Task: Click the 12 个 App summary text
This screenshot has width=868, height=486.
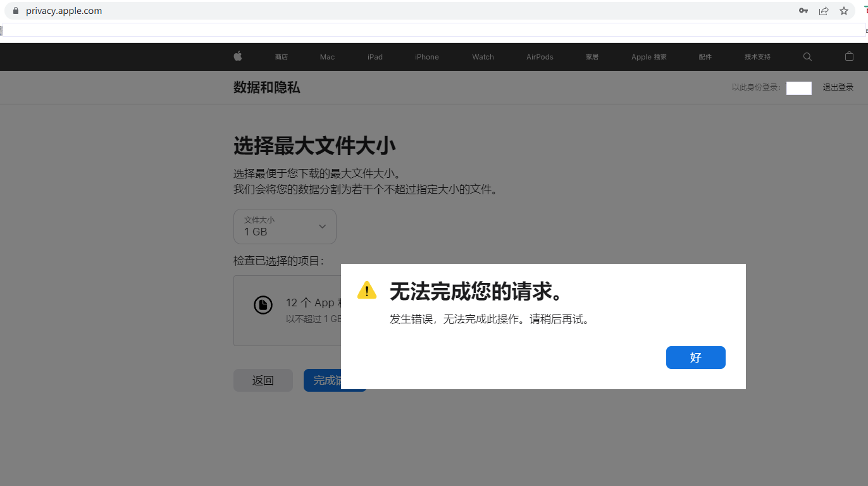Action: pyautogui.click(x=313, y=303)
